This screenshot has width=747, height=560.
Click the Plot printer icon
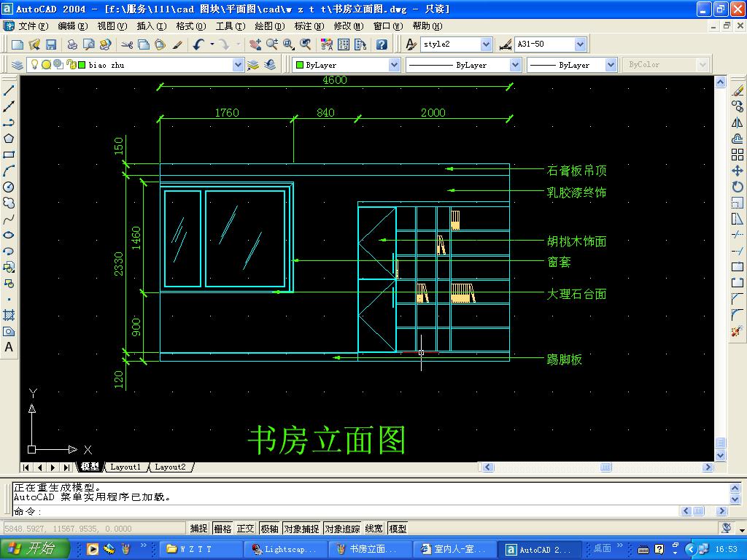coord(72,44)
